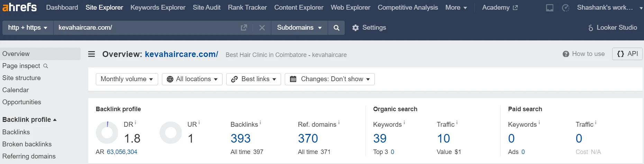644x164 pixels.
Task: Click Organic Traffic value 10
Action: (443, 138)
